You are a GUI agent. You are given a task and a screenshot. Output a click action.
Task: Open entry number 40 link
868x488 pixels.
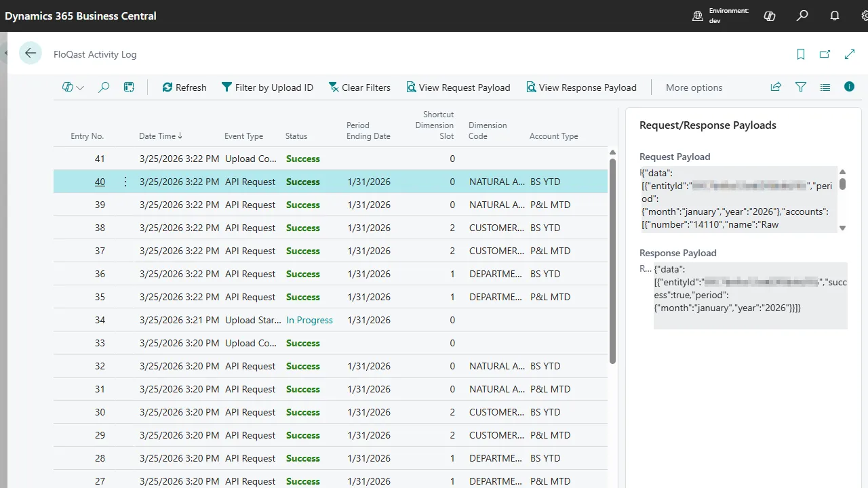[x=100, y=182]
